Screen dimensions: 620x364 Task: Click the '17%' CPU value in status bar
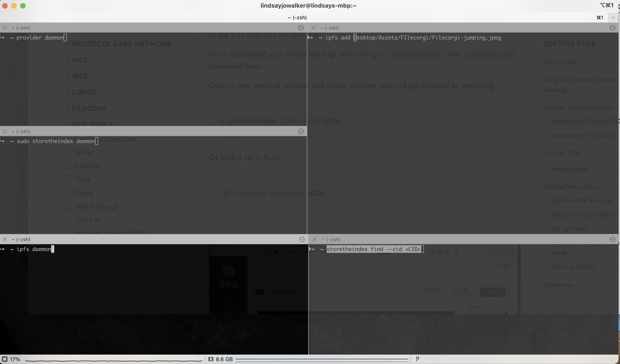point(15,359)
